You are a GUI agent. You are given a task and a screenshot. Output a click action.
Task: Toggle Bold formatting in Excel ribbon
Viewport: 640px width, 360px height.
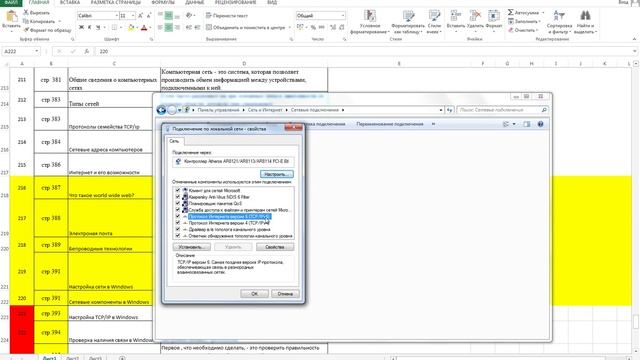pos(81,27)
